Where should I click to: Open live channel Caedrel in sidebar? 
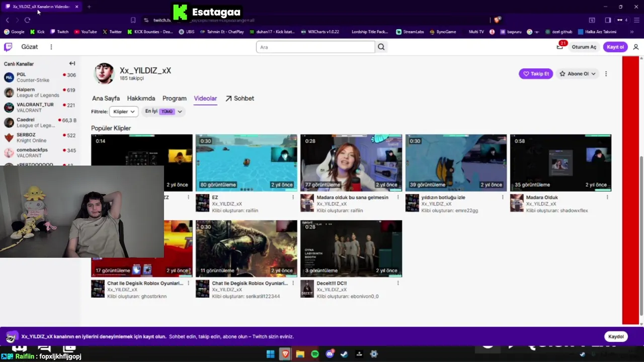pyautogui.click(x=40, y=123)
